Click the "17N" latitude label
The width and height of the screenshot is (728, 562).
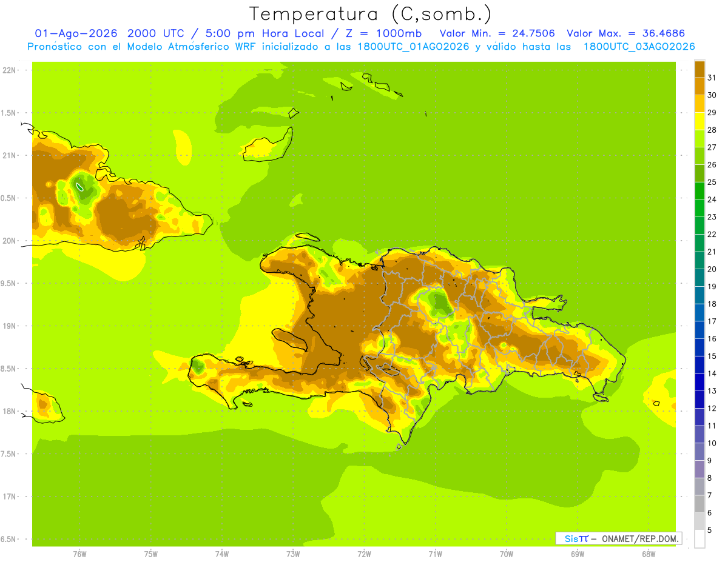click(9, 497)
